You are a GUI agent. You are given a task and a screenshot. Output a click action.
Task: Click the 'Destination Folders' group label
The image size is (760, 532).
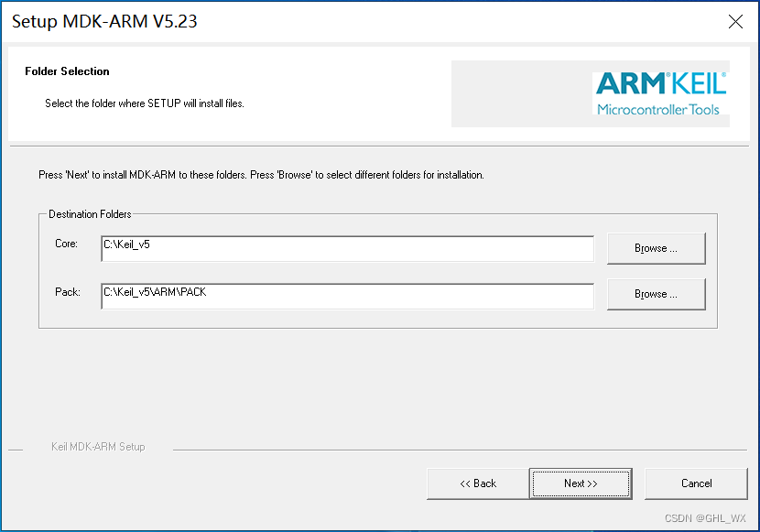click(x=90, y=214)
